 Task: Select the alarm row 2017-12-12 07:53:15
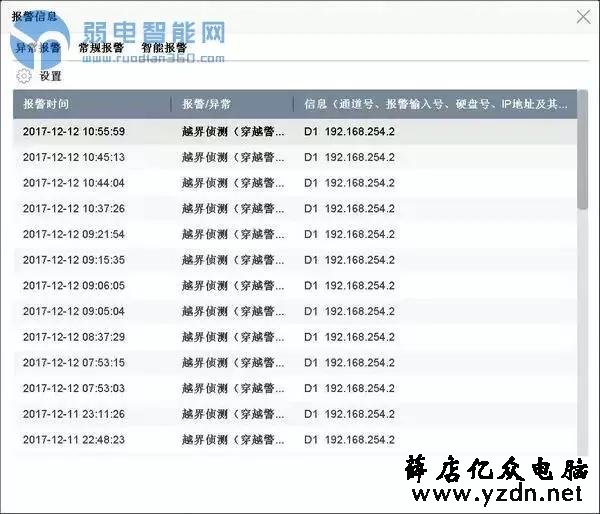click(295, 362)
